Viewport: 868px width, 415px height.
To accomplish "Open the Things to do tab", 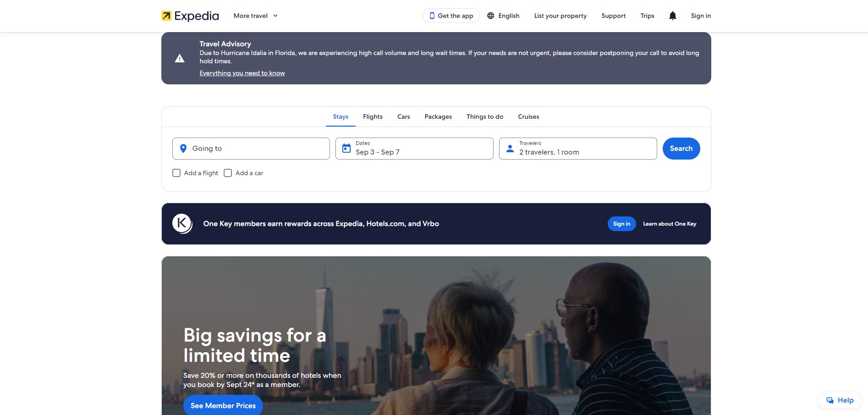I will click(x=485, y=117).
